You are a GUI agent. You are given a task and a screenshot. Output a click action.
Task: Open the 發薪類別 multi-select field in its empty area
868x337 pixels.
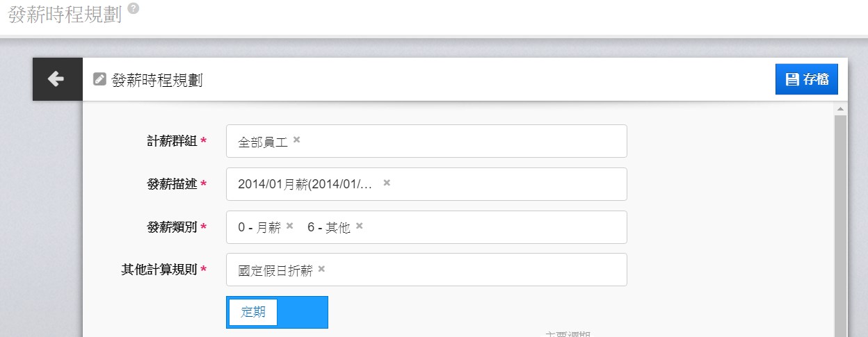pos(494,227)
